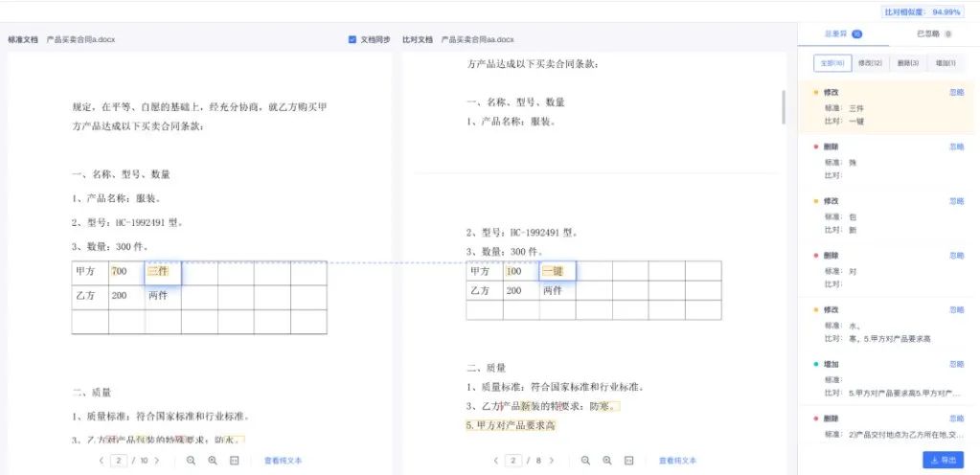Ignore the deletion of 殊

(x=956, y=147)
